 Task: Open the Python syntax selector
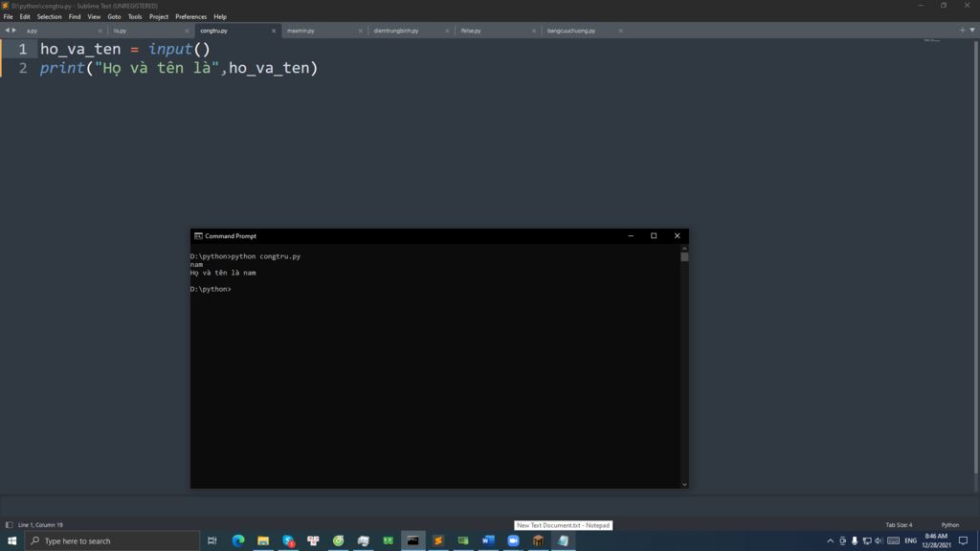click(x=950, y=525)
